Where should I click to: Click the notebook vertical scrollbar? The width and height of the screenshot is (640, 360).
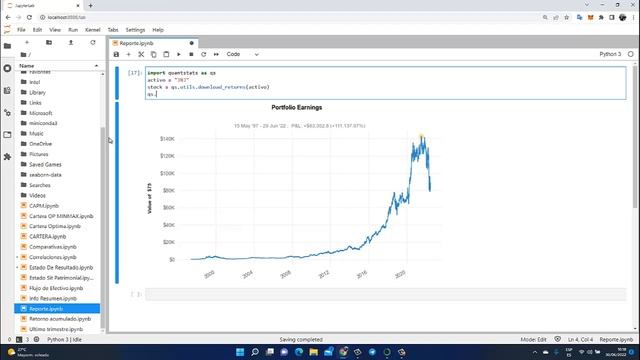coord(635,137)
